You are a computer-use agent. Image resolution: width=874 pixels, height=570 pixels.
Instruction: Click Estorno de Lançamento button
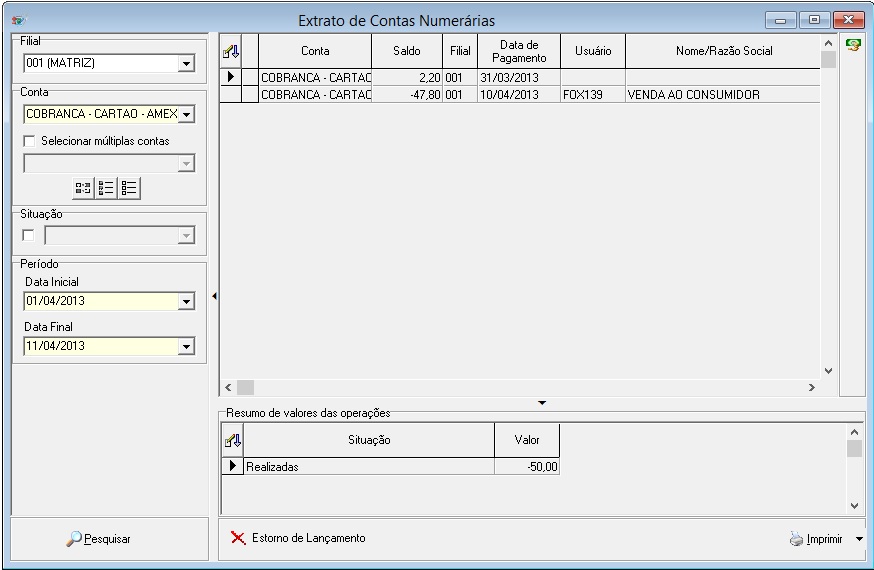pos(298,538)
